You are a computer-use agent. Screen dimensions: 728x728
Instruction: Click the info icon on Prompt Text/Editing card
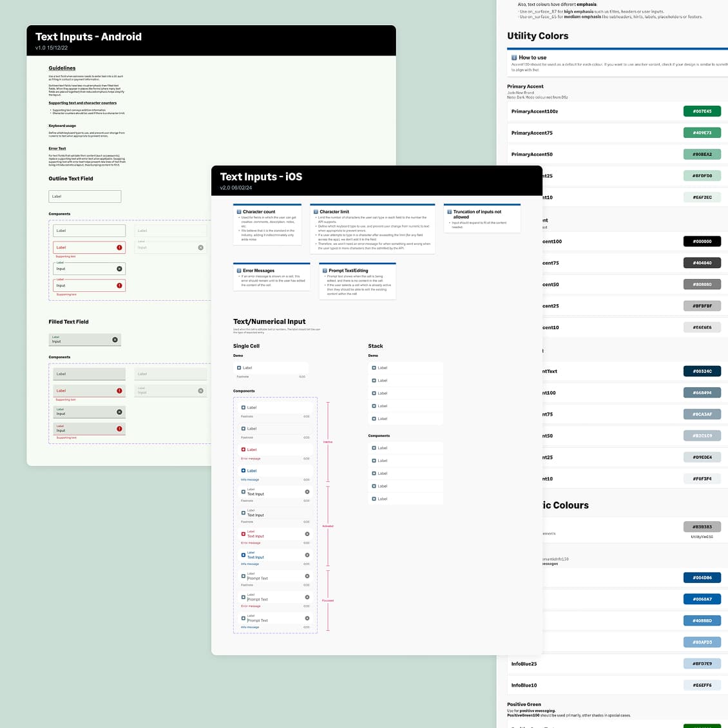pyautogui.click(x=324, y=271)
